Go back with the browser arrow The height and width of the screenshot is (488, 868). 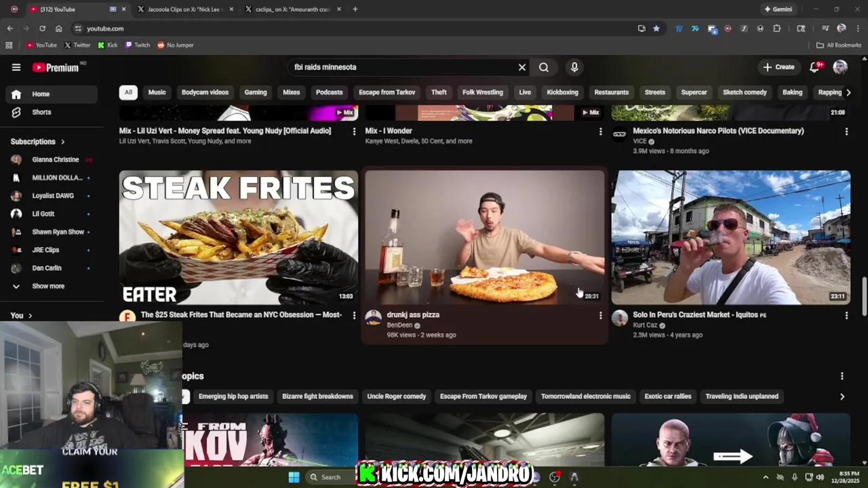click(9, 28)
